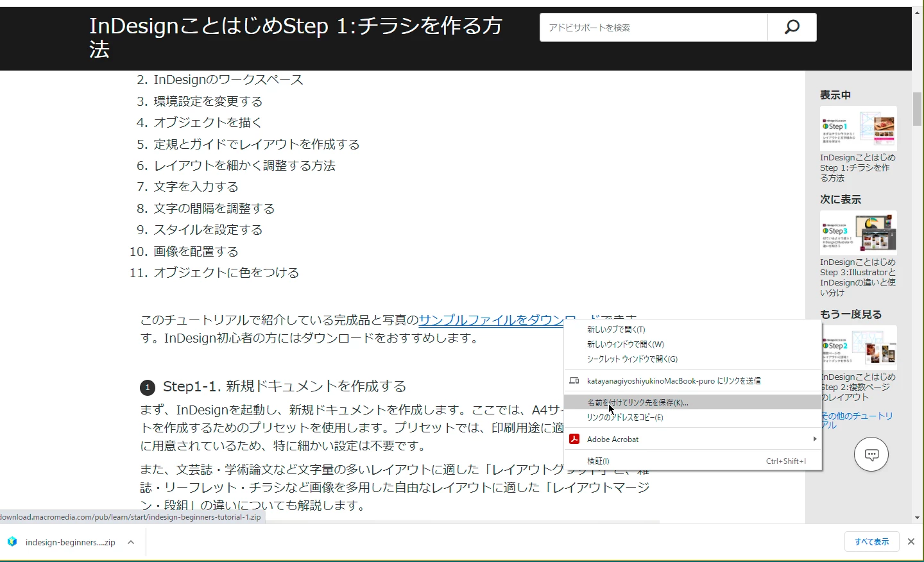Click heading Step1-1. 新規ドキュメントを作成する

(x=285, y=386)
